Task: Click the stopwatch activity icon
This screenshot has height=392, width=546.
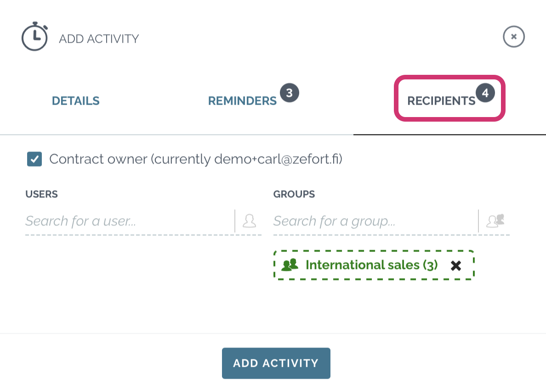Action: [35, 37]
